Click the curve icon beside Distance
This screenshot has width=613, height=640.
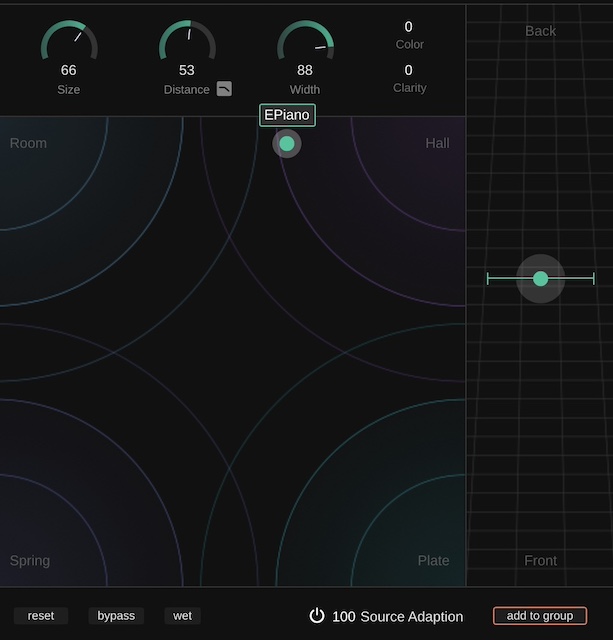point(224,89)
